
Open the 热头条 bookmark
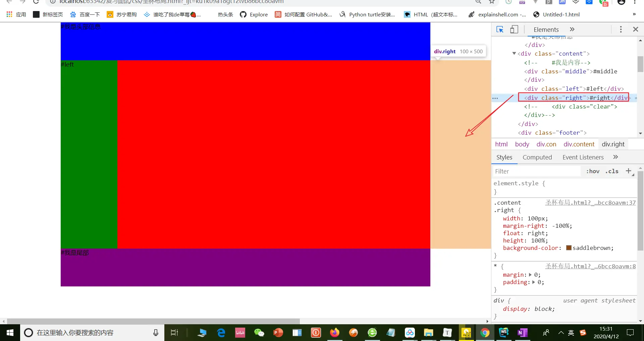(225, 14)
